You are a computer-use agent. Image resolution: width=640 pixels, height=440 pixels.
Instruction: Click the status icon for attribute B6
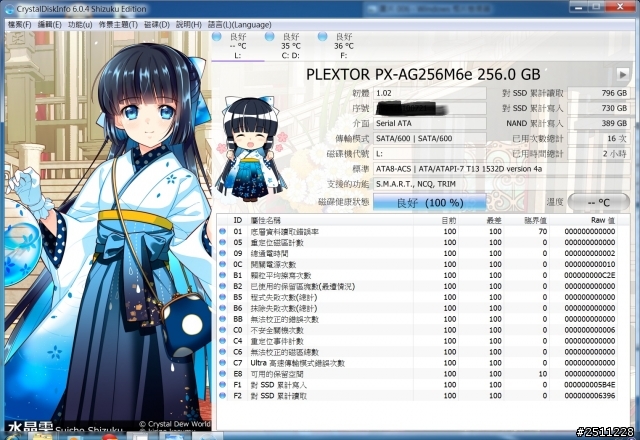coord(222,308)
